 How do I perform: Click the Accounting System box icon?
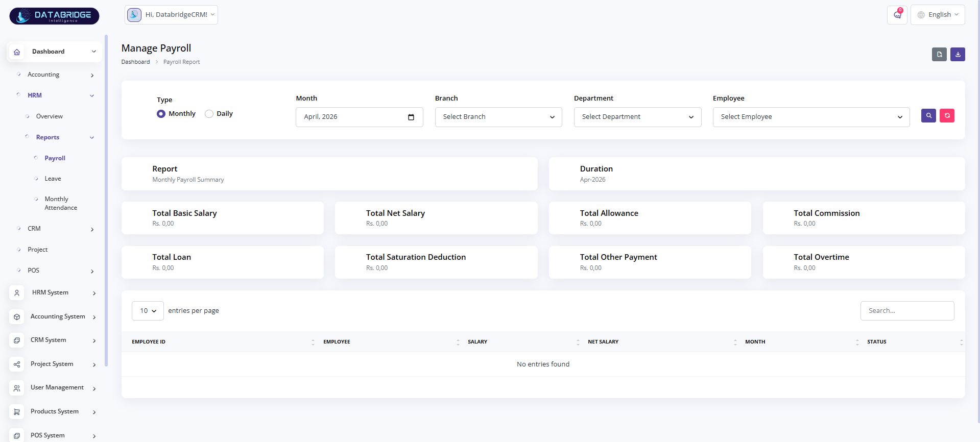click(17, 317)
